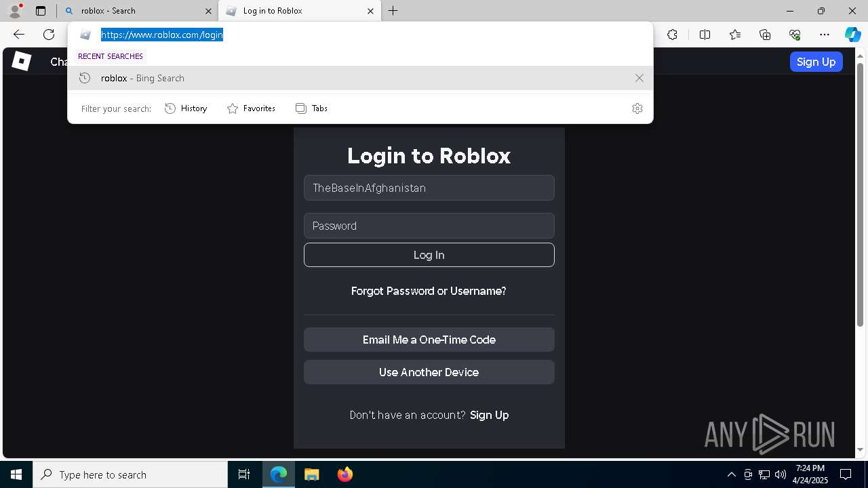Open Forgot Password or Username link
The width and height of the screenshot is (868, 488).
(x=429, y=291)
